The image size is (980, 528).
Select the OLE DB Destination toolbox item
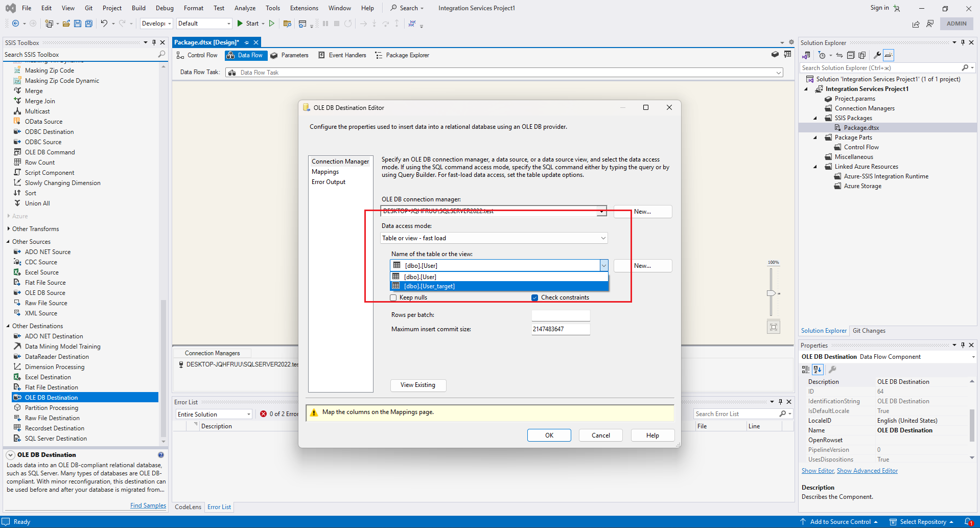pyautogui.click(x=85, y=398)
